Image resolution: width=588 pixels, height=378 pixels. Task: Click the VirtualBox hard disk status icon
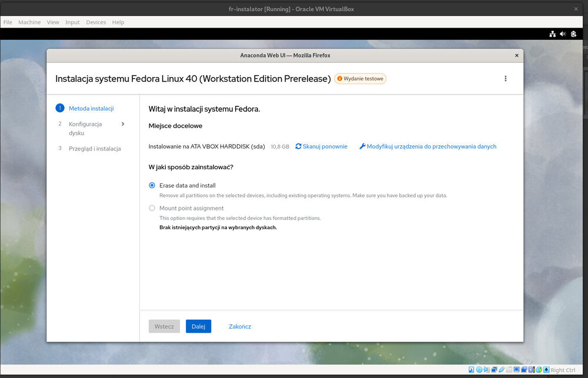click(472, 370)
